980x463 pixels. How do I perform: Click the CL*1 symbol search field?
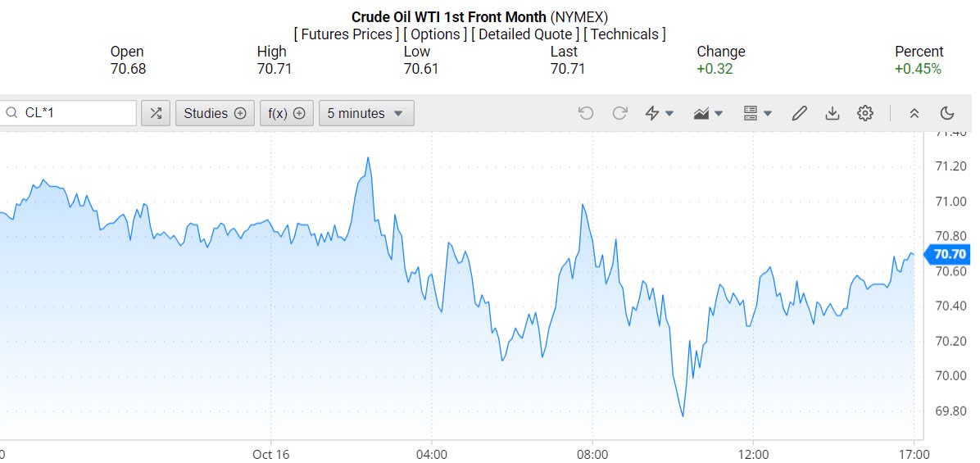click(x=74, y=113)
